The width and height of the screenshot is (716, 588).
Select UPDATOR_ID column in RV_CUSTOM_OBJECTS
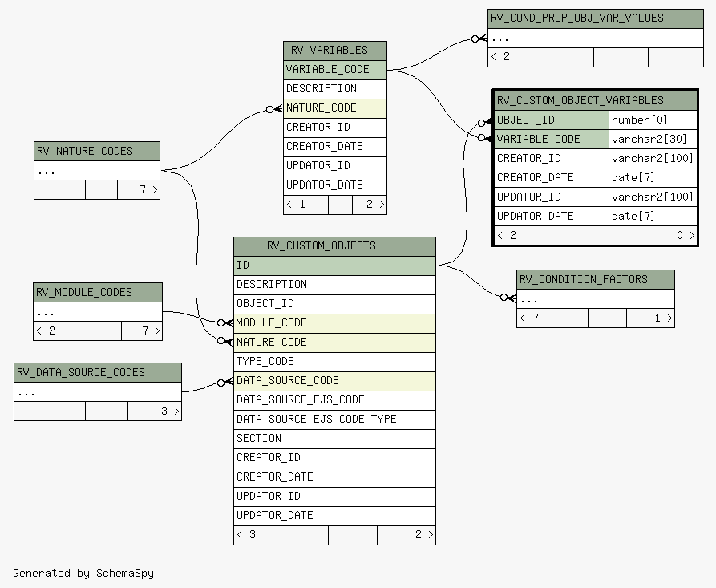pyautogui.click(x=334, y=497)
